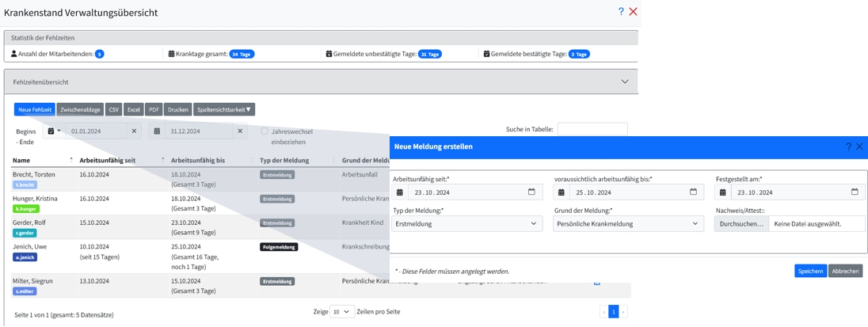Open date picker inside Arbeitsunfähig seit field
The height and width of the screenshot is (327, 868).
click(531, 192)
